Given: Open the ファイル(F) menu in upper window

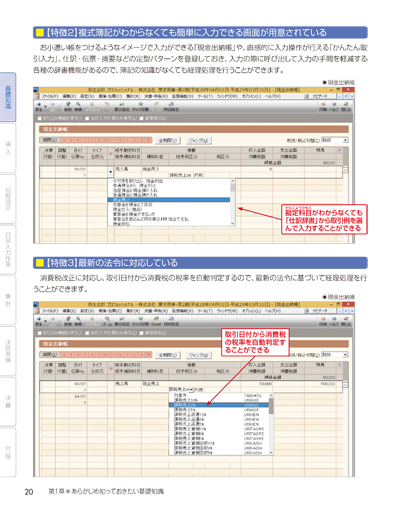Looking at the screenshot, I should tap(49, 96).
